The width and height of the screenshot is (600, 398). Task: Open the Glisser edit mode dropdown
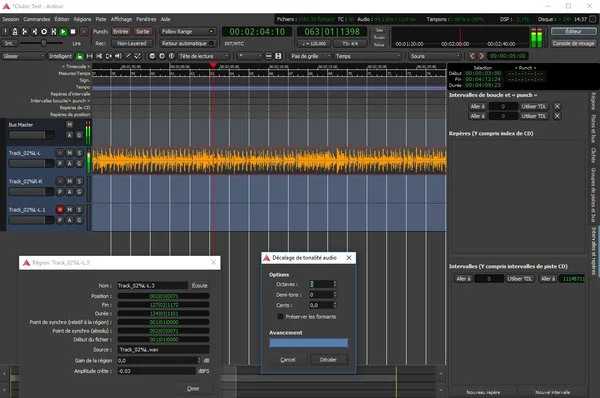(x=23, y=56)
